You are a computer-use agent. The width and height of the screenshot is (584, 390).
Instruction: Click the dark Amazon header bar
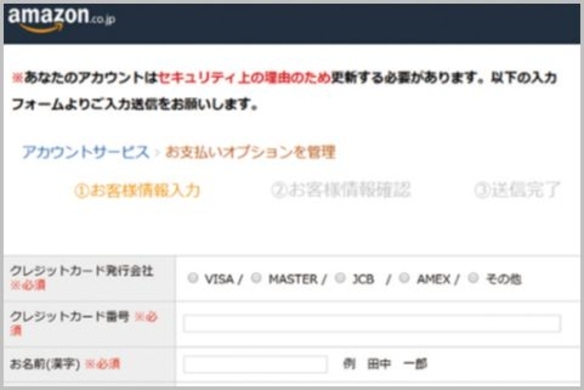click(x=292, y=23)
